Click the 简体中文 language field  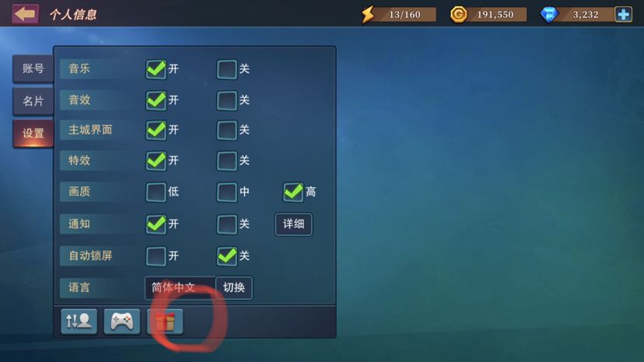[x=180, y=287]
